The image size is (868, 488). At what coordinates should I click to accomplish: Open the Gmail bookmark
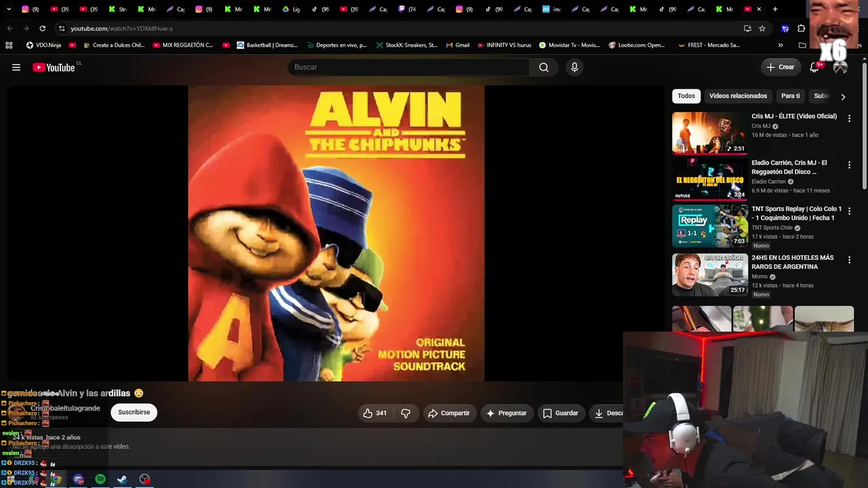(x=458, y=45)
